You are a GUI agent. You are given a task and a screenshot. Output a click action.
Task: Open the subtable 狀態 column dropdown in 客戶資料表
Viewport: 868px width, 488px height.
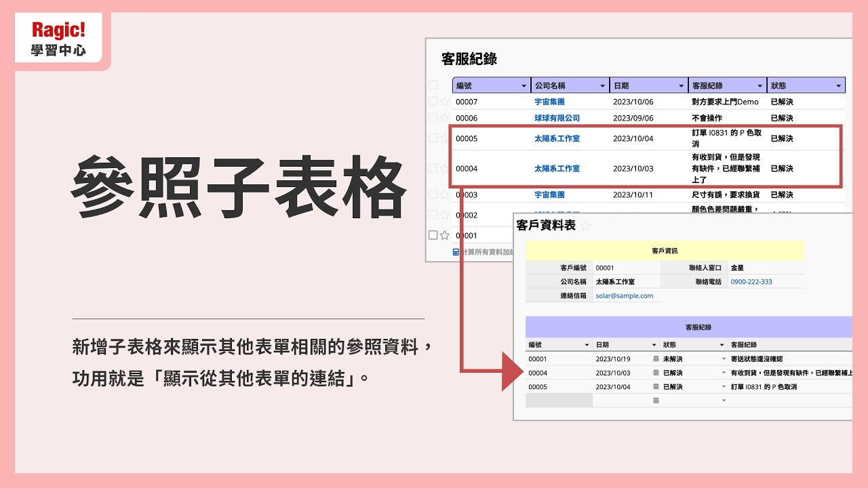tap(724, 345)
